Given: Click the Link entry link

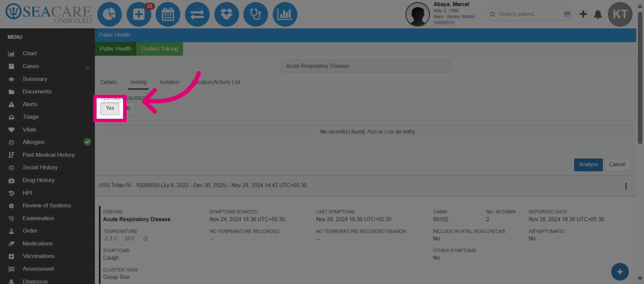Looking at the screenshot, I should click(x=389, y=132).
